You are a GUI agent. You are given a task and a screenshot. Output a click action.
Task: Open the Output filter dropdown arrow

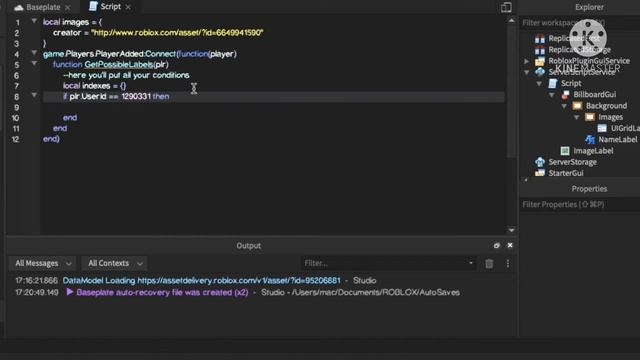pos(471,263)
